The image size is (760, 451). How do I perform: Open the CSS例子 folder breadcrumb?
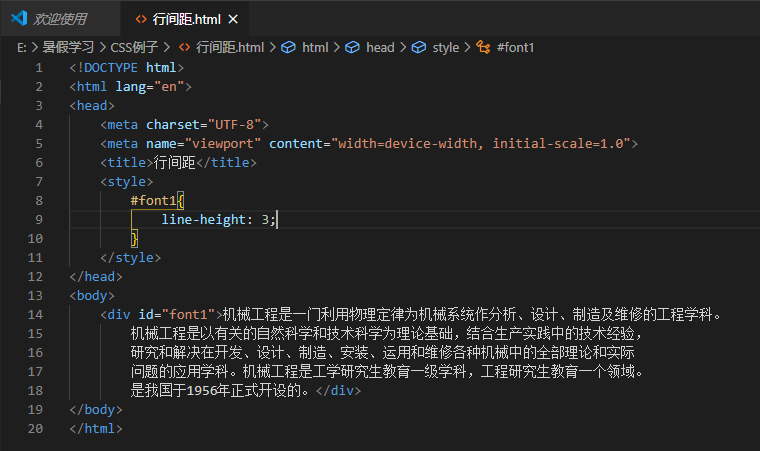coord(134,47)
